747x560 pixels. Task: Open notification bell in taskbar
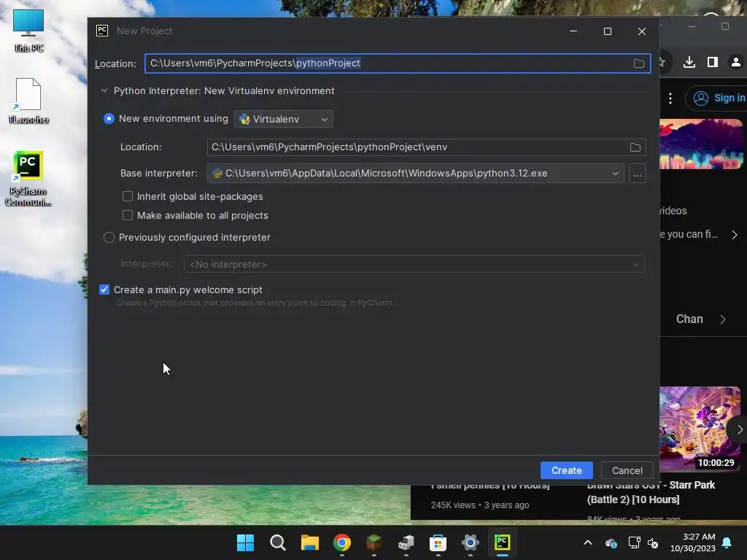click(727, 542)
